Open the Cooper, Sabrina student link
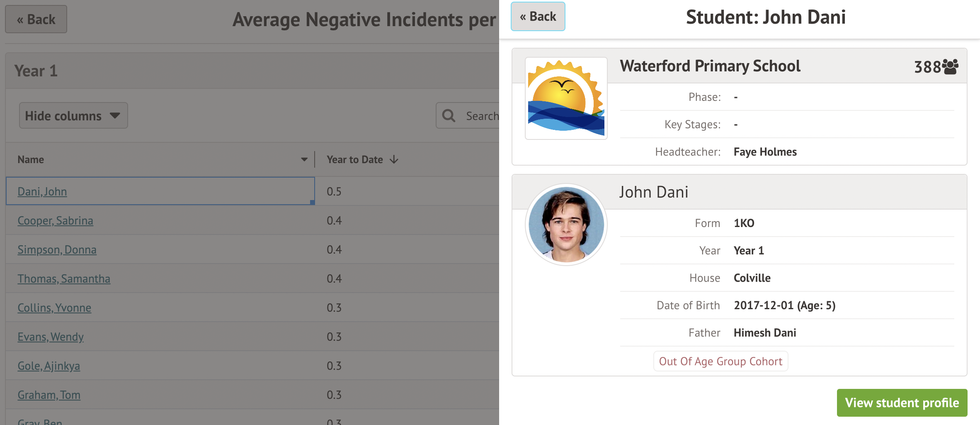This screenshot has height=425, width=980. click(x=55, y=221)
